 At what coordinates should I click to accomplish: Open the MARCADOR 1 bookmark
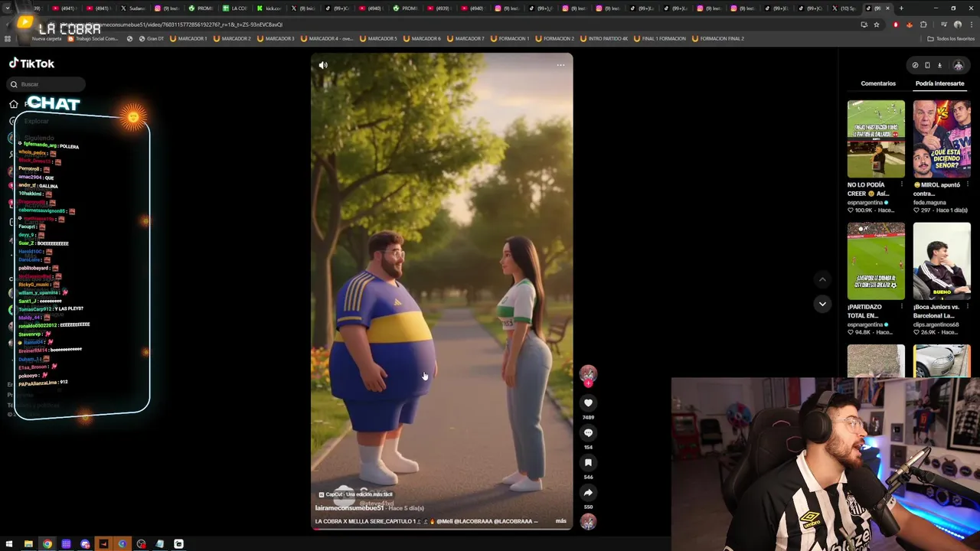(188, 38)
